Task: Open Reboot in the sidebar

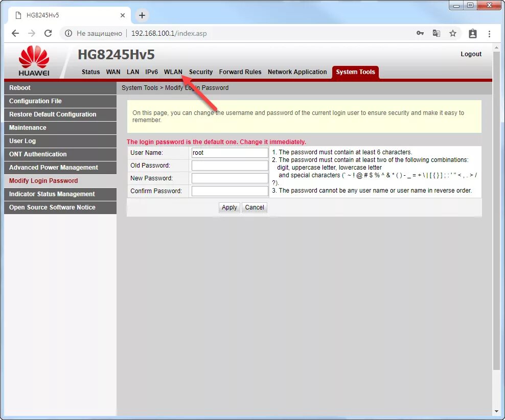Action: point(60,88)
